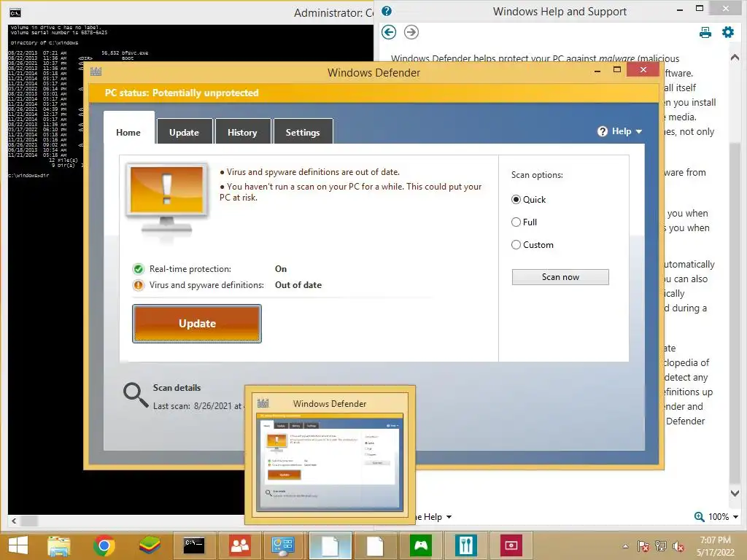Open the Home tab in Windows Defender
Screen dimensions: 747x560
[128, 133]
